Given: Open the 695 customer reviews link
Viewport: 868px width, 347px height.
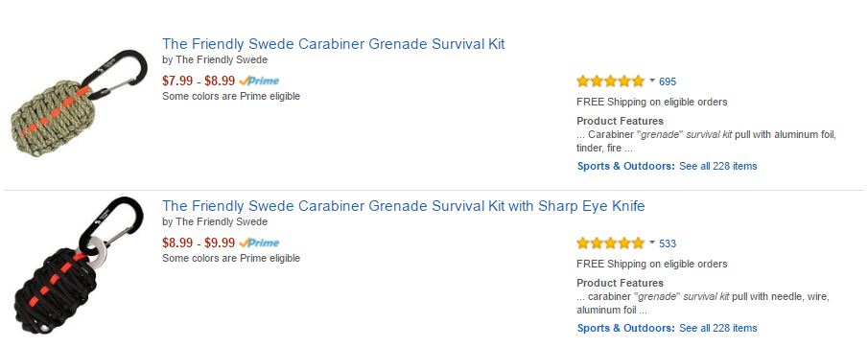Looking at the screenshot, I should pyautogui.click(x=668, y=81).
